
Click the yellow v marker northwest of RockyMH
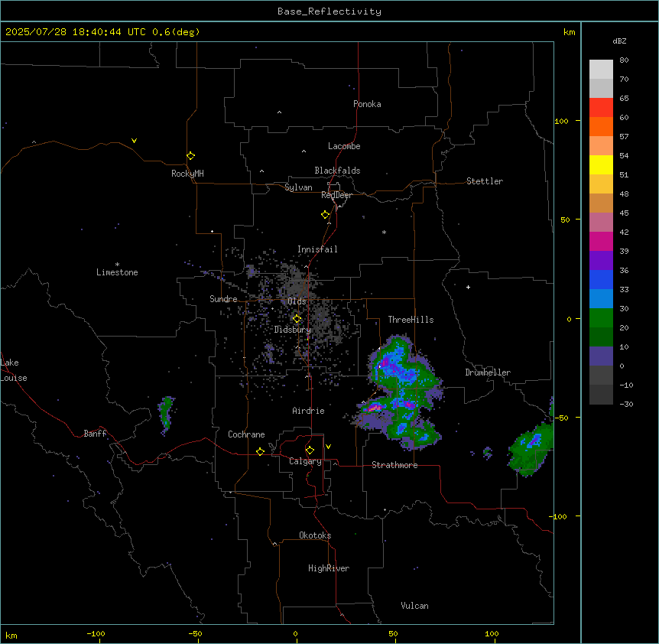click(x=134, y=141)
